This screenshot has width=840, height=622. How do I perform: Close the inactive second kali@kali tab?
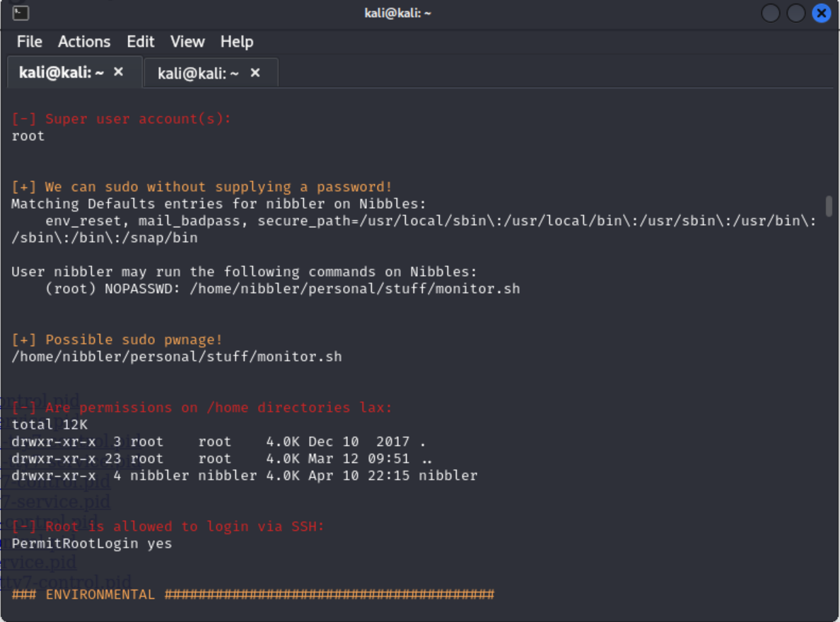(255, 73)
